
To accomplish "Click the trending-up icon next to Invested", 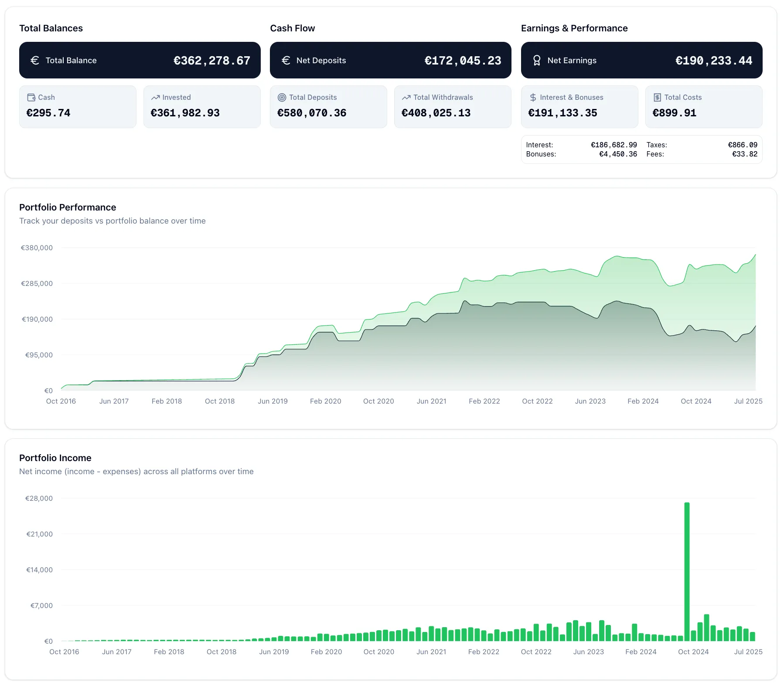I will pyautogui.click(x=156, y=97).
